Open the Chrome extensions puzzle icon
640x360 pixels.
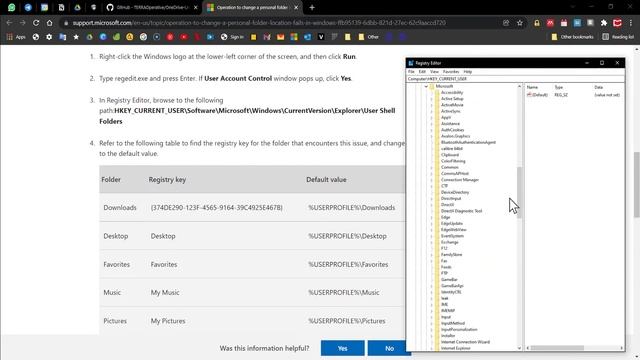point(604,23)
